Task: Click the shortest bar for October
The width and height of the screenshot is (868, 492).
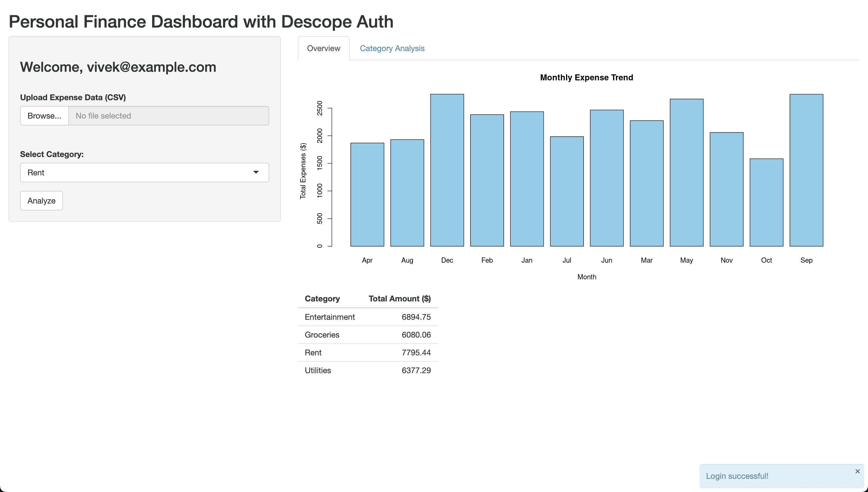Action: 766,203
